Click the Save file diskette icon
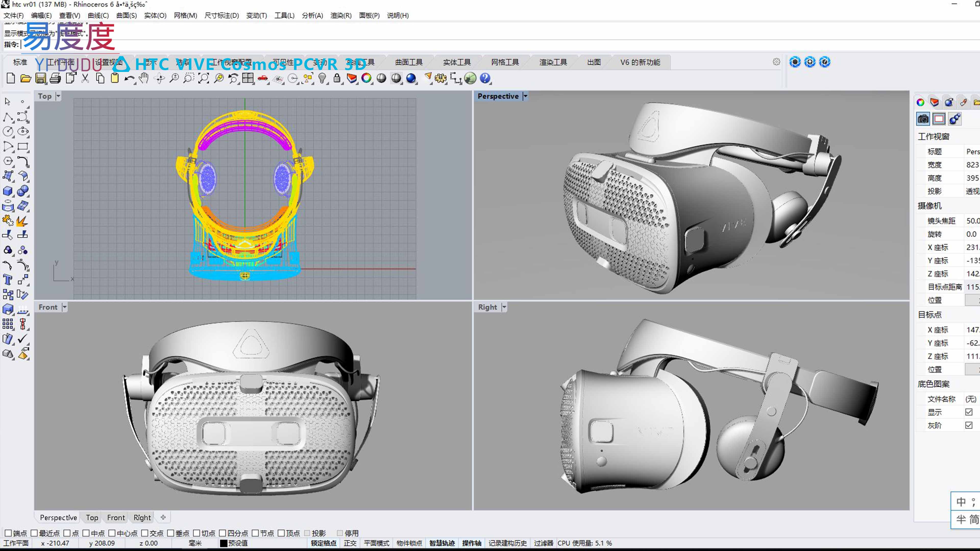The height and width of the screenshot is (551, 980). [x=40, y=79]
